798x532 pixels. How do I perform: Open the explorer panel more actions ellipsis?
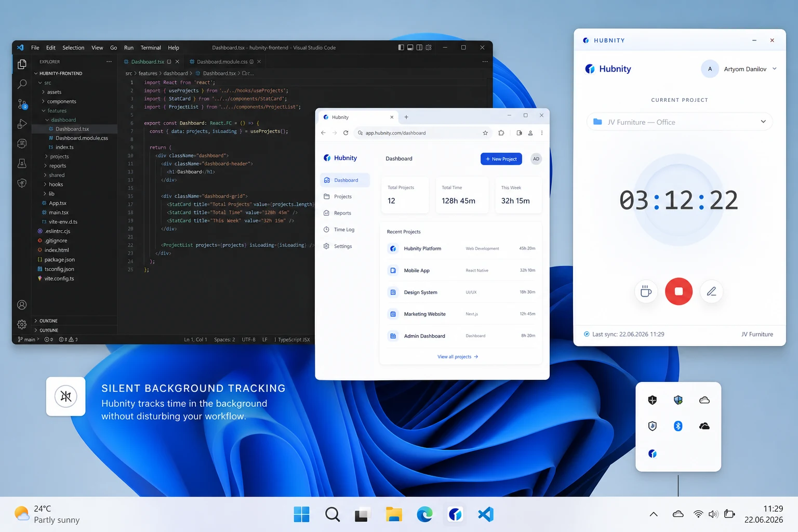click(x=109, y=62)
